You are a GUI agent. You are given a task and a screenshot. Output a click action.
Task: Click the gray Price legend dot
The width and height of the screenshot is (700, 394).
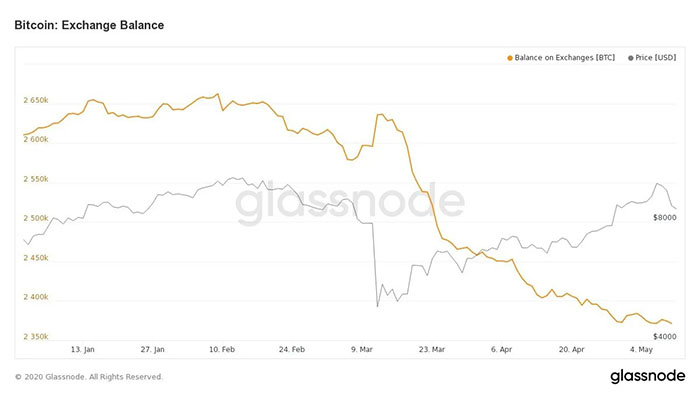tap(630, 58)
